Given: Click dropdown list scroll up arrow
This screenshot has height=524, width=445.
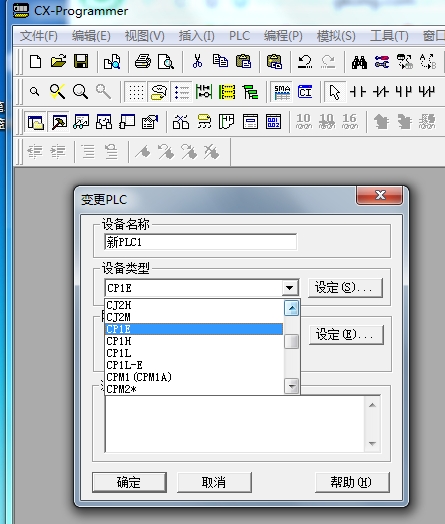Looking at the screenshot, I should pyautogui.click(x=292, y=308).
